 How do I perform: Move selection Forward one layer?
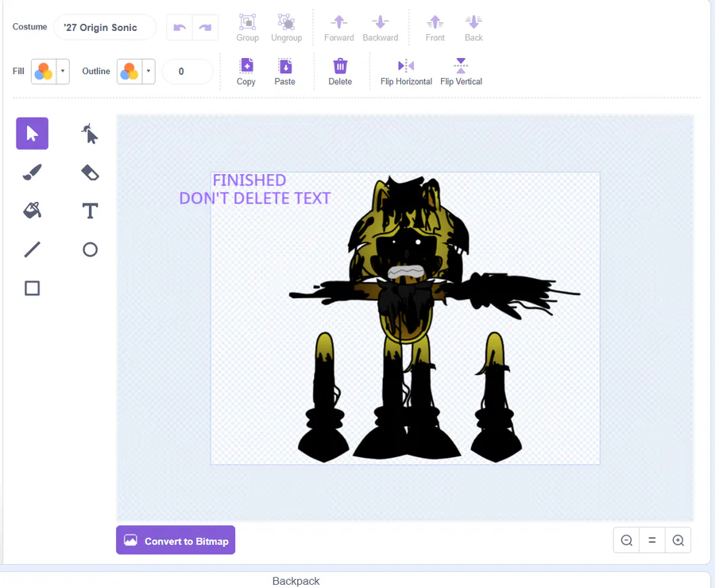(x=338, y=28)
